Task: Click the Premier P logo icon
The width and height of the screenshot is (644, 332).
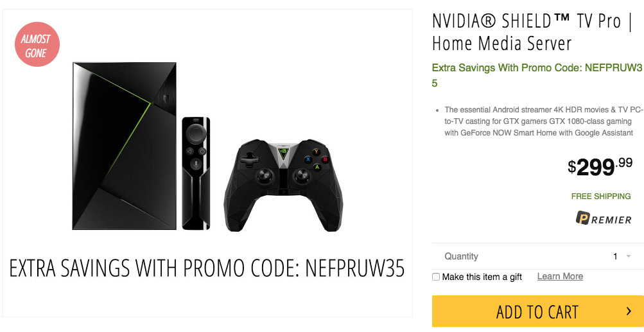Action: [584, 218]
